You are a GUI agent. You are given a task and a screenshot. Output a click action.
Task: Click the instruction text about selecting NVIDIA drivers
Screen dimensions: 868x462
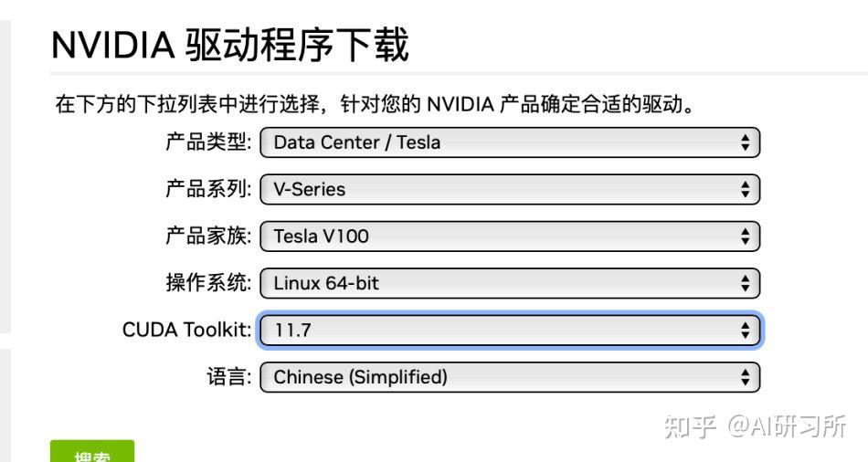pos(376,104)
